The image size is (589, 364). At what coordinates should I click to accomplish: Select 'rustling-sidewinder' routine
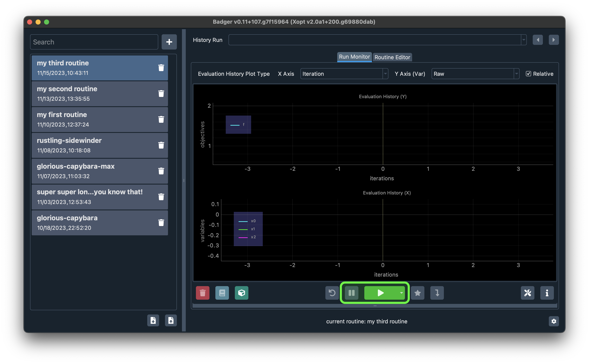pos(100,145)
